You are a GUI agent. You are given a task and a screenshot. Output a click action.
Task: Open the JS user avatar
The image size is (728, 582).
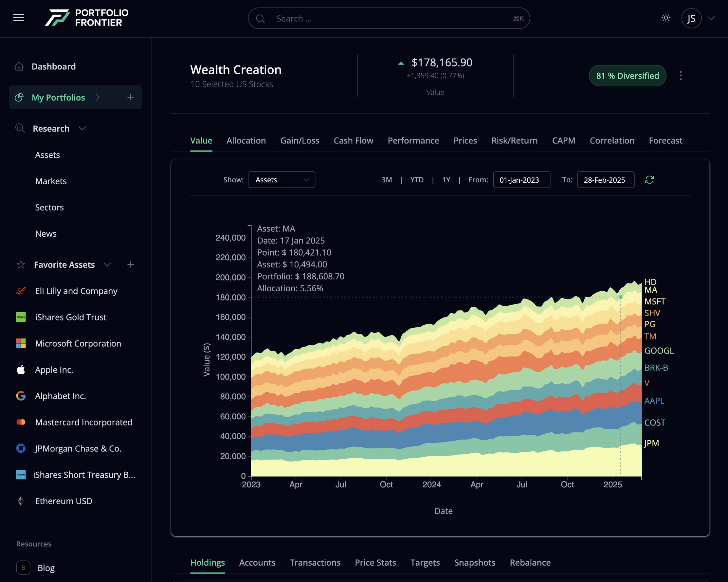pos(691,18)
